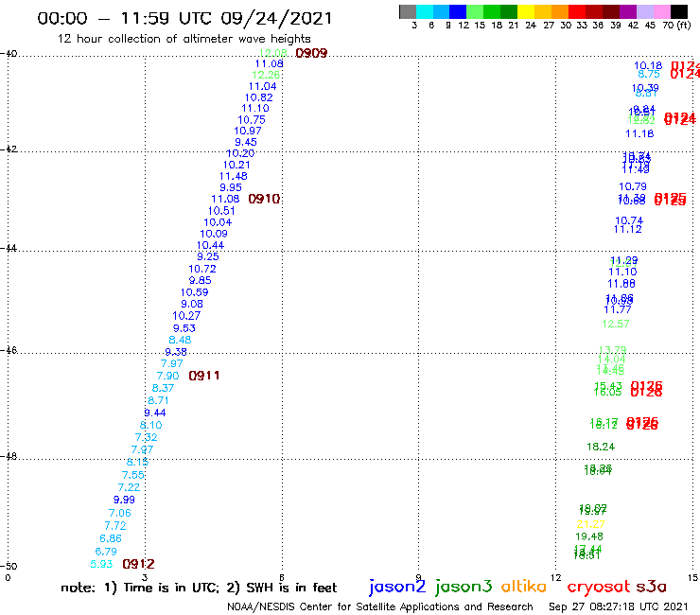Click the pink swatch near the 70 label

pyautogui.click(x=662, y=11)
